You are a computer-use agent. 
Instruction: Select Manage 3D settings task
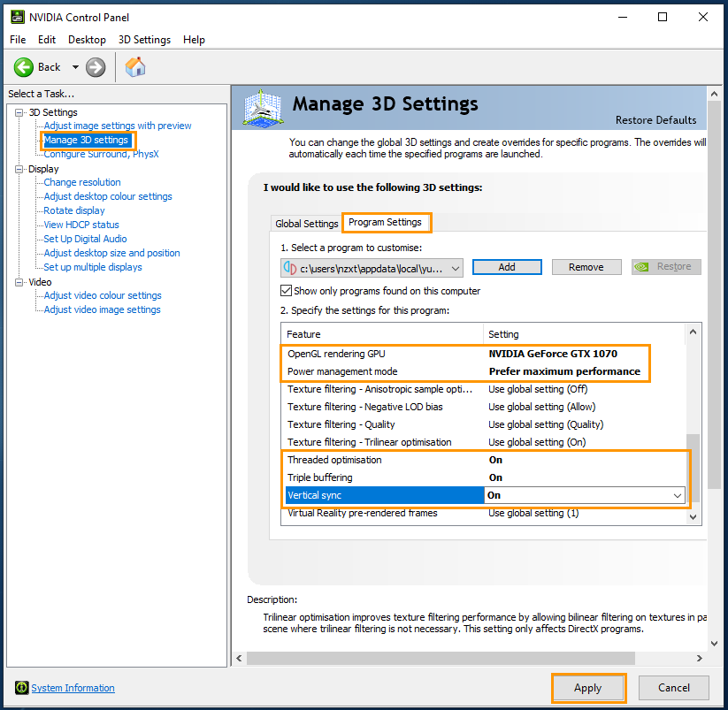pos(86,141)
